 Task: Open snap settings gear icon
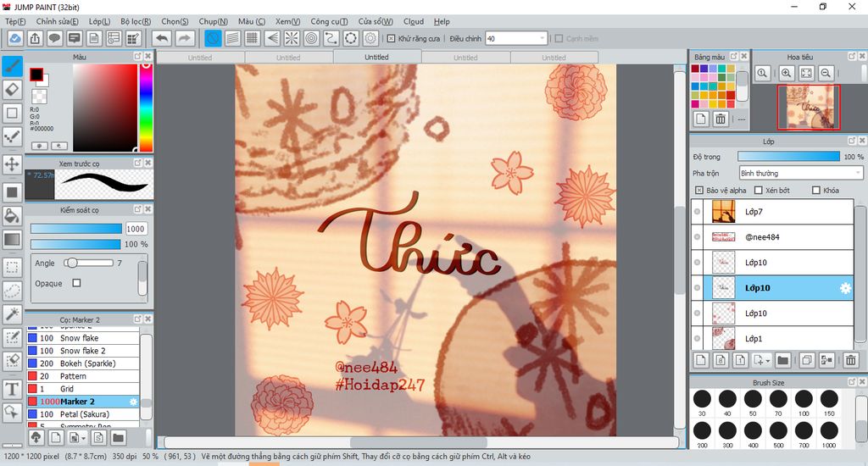click(370, 38)
